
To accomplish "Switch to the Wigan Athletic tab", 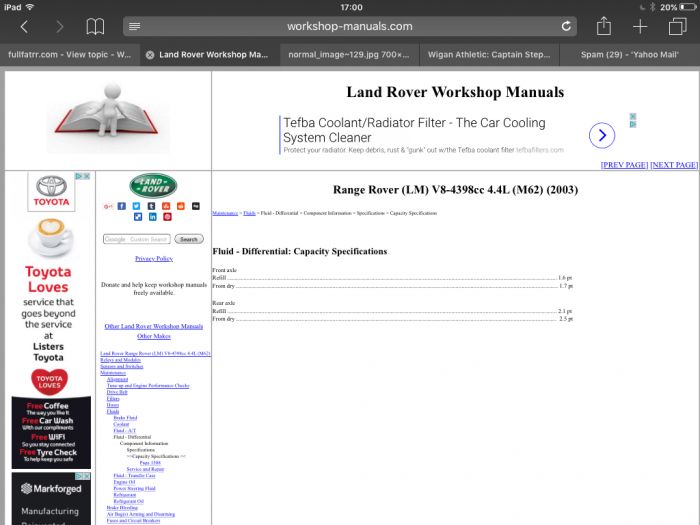I will [489, 55].
